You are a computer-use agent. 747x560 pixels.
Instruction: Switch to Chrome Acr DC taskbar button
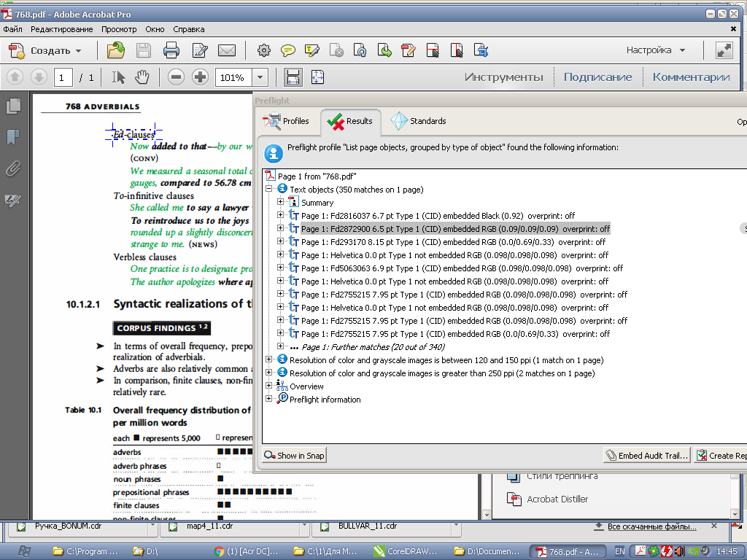click(246, 551)
